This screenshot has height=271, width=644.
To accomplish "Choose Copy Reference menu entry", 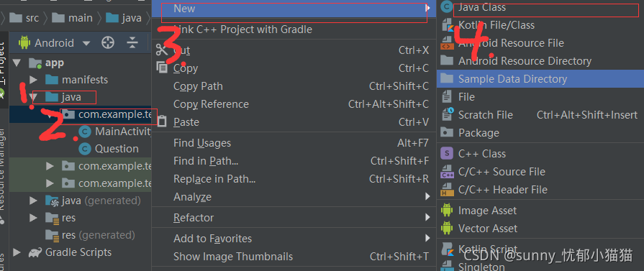I will [294, 104].
